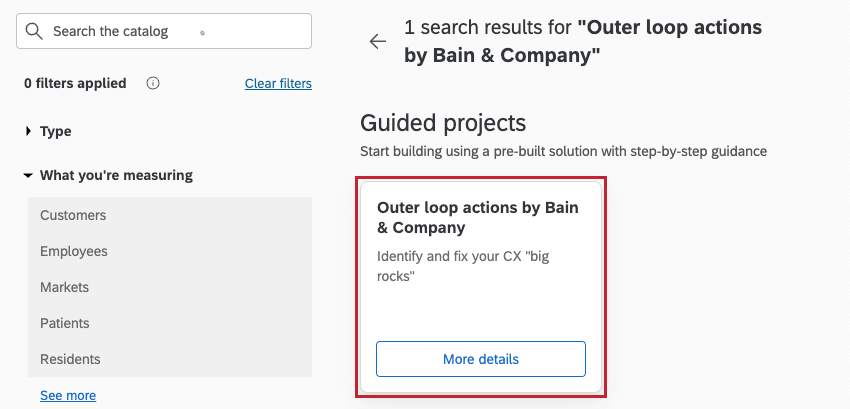Viewport: 850px width, 409px height.
Task: Open the Outer loop actions card title
Action: (478, 217)
